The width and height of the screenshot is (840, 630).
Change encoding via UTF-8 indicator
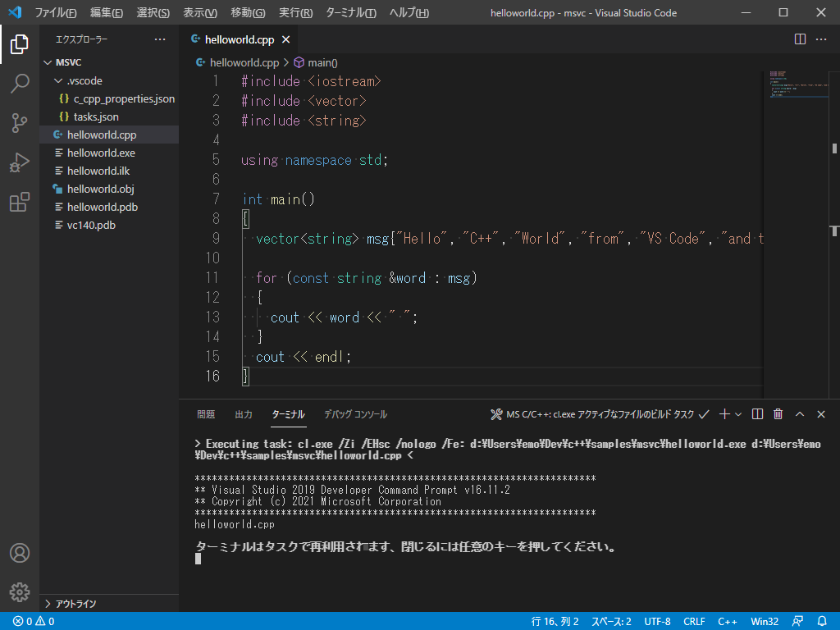click(x=657, y=622)
